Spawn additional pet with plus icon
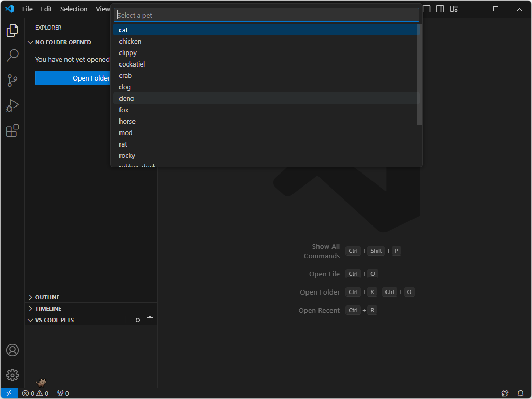 (125, 320)
